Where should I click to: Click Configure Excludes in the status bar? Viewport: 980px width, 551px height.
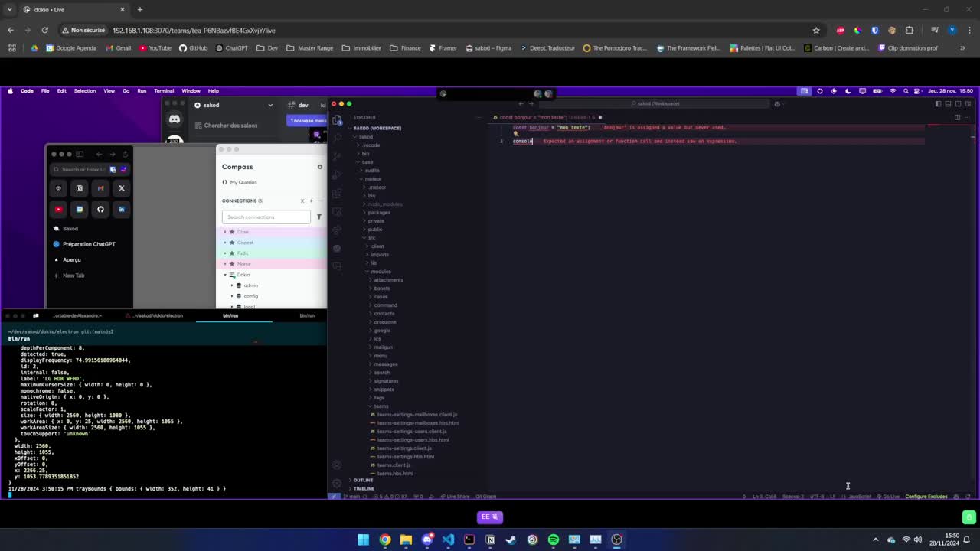coord(926,497)
